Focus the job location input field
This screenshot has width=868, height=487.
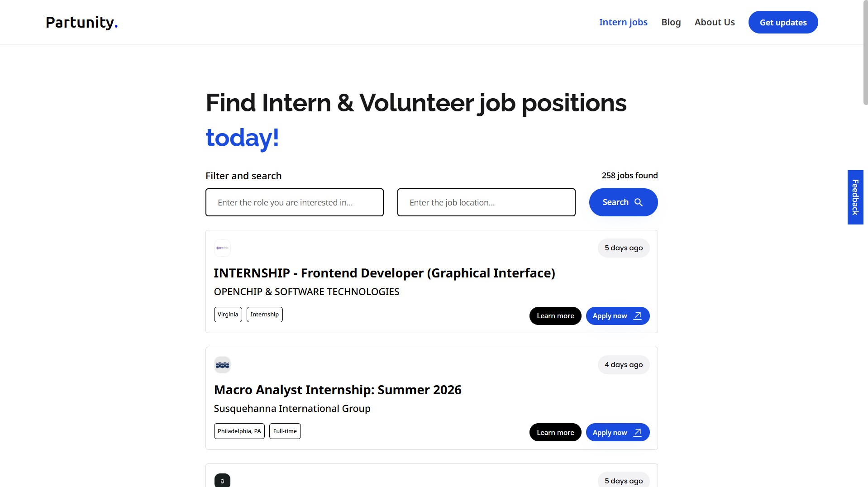[486, 202]
